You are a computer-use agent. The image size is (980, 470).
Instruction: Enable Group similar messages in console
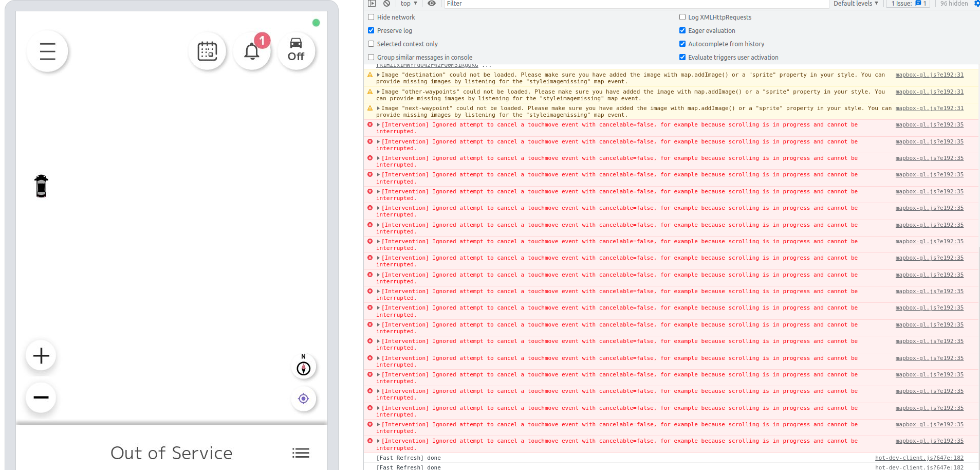(371, 57)
